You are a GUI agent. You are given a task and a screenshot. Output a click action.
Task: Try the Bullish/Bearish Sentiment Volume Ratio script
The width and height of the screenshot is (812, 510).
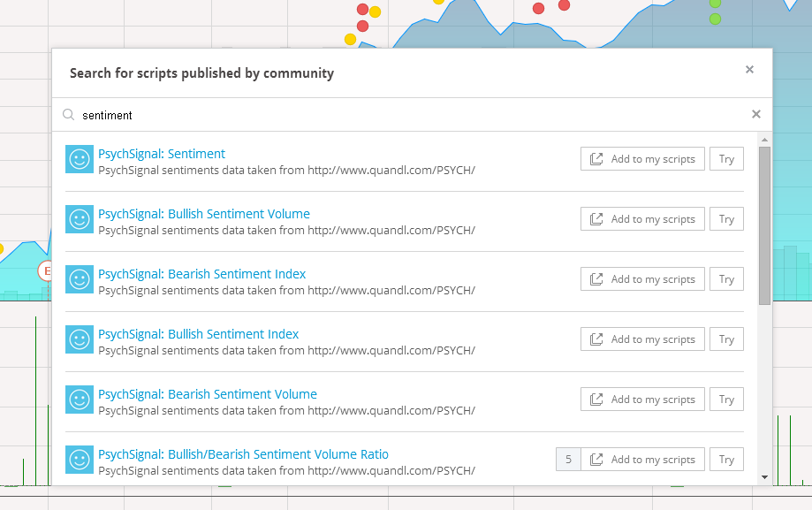[726, 460]
